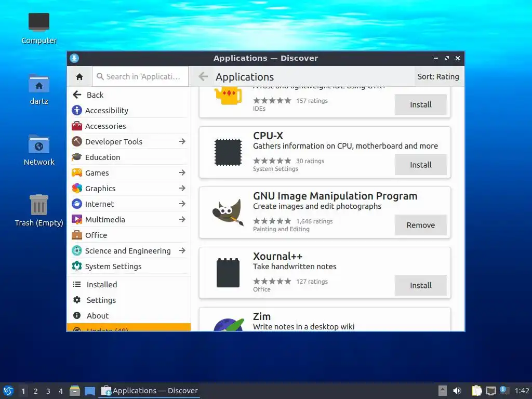The height and width of the screenshot is (399, 532).
Task: Click the Graphics colorful icon
Action: 77,188
